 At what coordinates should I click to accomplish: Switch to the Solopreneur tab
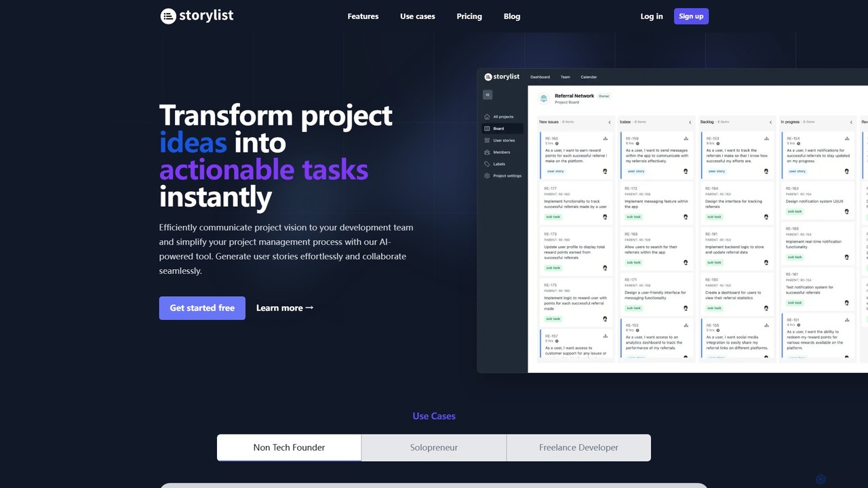434,447
